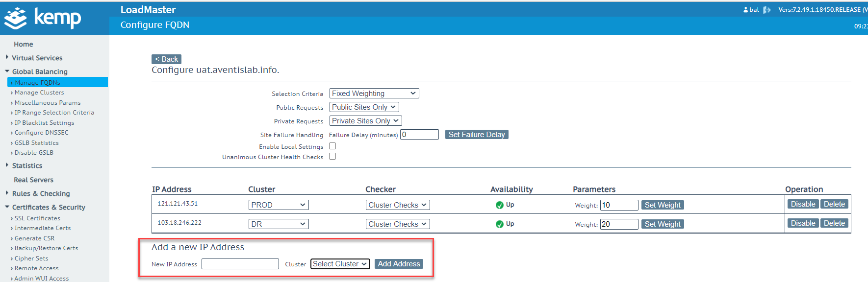This screenshot has height=282, width=868.
Task: Open Cluster Checks dropdown for 121.121.43.51
Action: [398, 205]
